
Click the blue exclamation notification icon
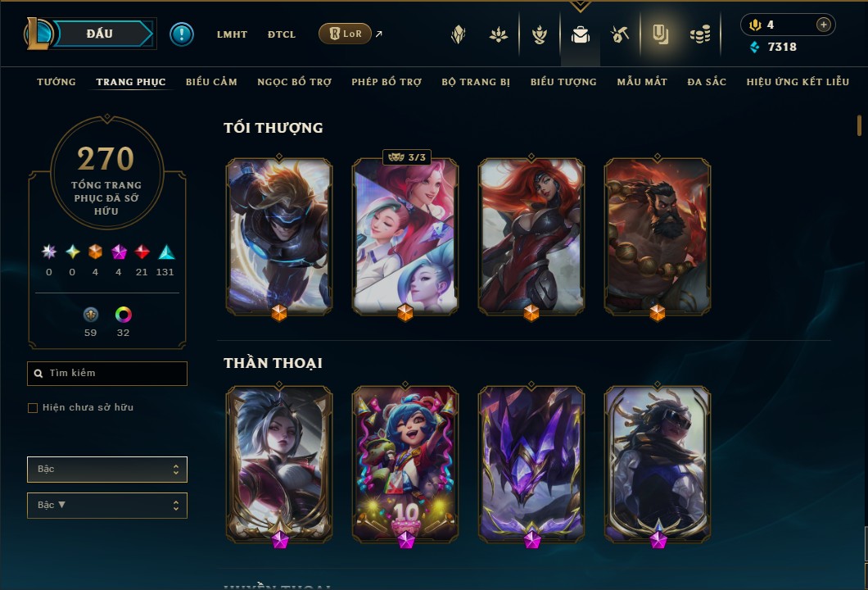coord(182,34)
